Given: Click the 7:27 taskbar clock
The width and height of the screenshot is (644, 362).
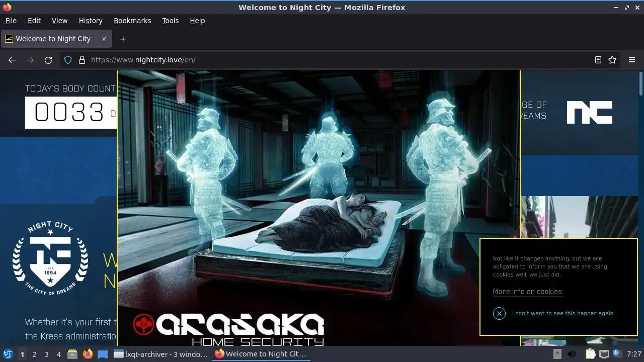Looking at the screenshot, I should pyautogui.click(x=634, y=354).
